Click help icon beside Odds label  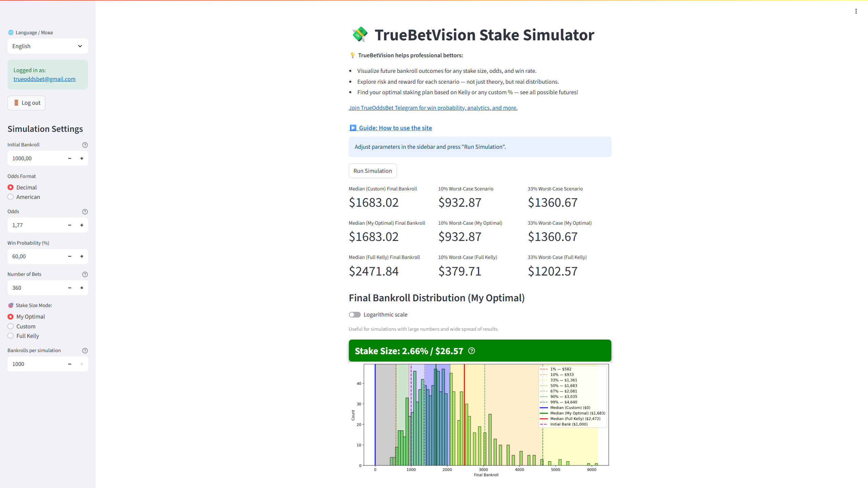coord(85,212)
